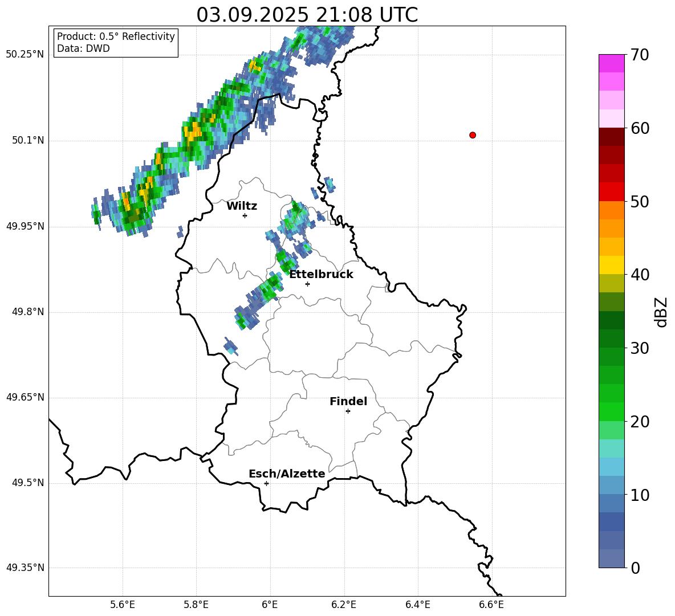Click the 30 value on colorbar
Screen dimensions: 675x616
(x=640, y=348)
